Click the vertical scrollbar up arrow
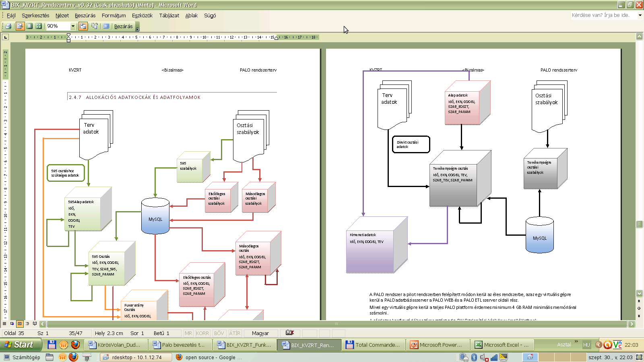 [x=639, y=36]
